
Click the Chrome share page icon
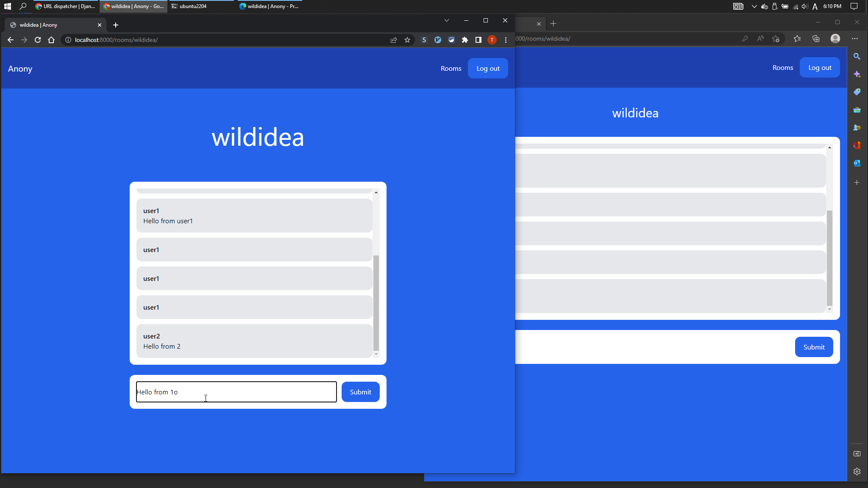point(394,40)
